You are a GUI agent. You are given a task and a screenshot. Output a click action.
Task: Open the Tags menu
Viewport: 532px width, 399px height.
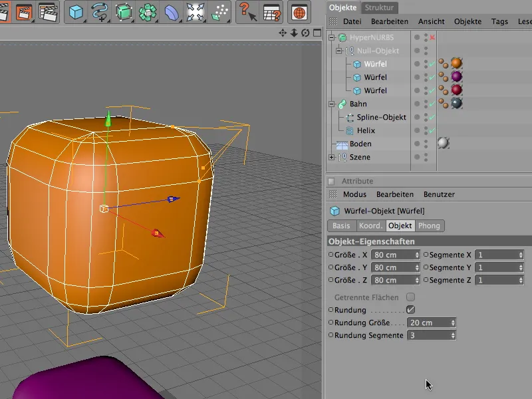click(499, 21)
